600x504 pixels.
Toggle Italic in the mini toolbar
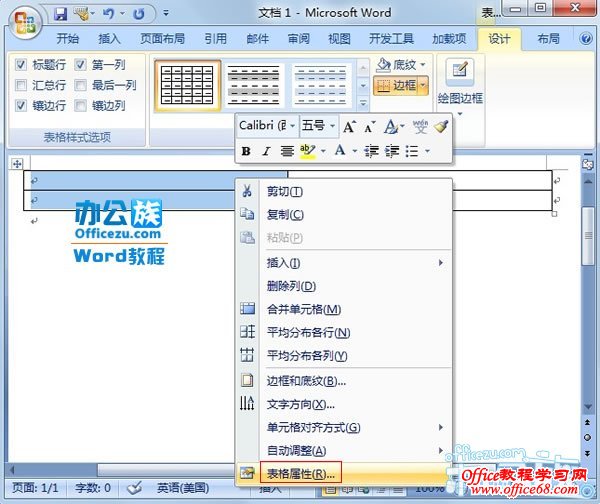click(266, 151)
